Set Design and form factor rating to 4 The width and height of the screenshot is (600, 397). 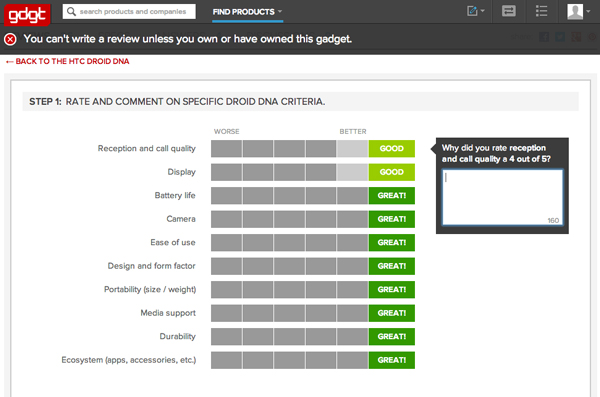point(321,266)
